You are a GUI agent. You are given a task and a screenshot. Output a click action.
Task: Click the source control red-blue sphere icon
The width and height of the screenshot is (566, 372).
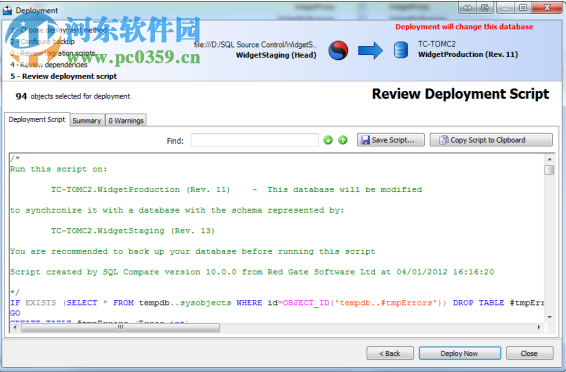click(x=338, y=50)
